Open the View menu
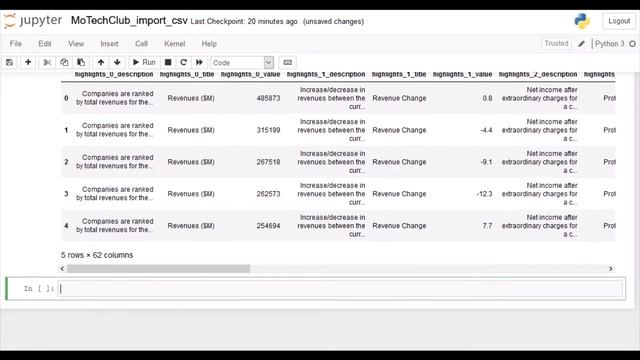The image size is (640, 360). point(76,44)
